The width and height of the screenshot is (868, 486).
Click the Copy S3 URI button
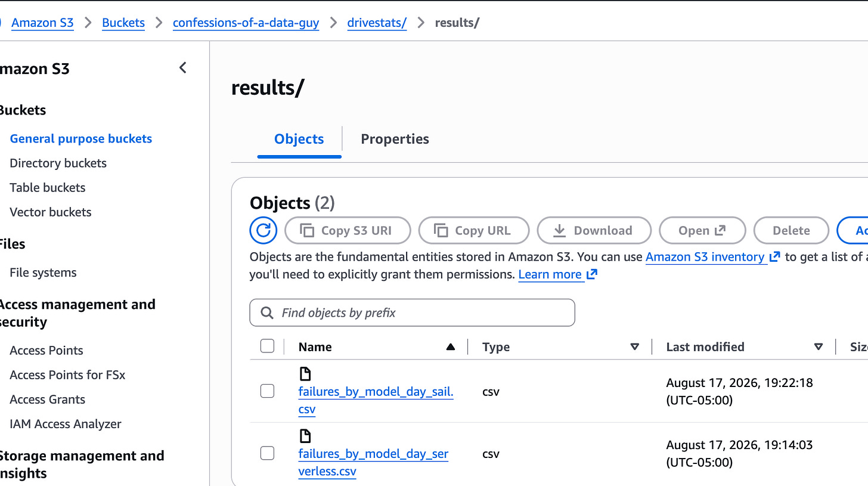348,230
